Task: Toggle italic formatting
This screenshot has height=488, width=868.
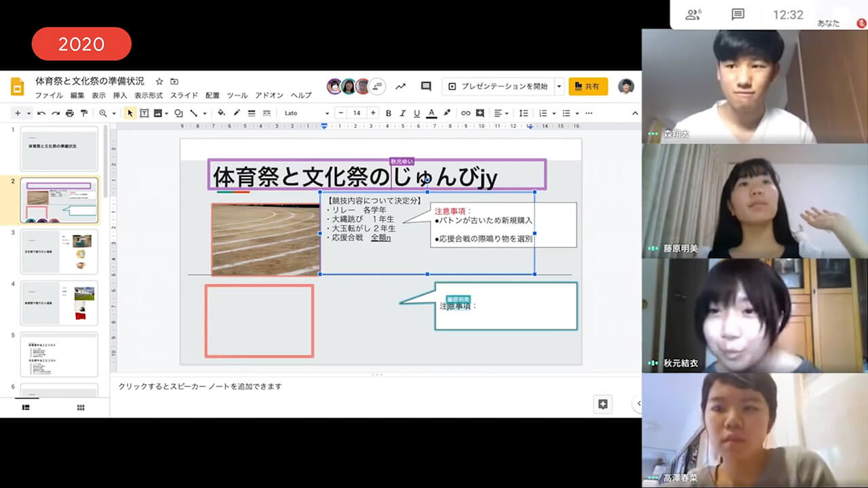Action: [403, 113]
